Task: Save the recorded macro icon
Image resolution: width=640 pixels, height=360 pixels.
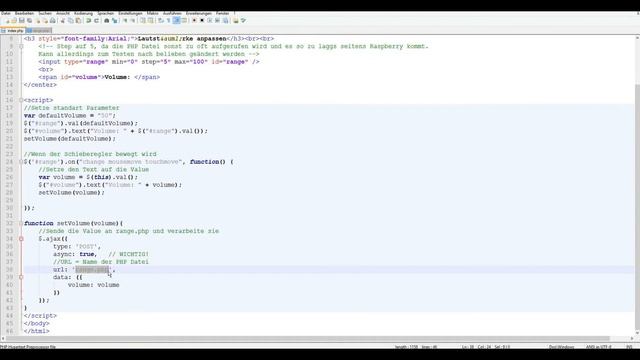Action: pos(225,20)
